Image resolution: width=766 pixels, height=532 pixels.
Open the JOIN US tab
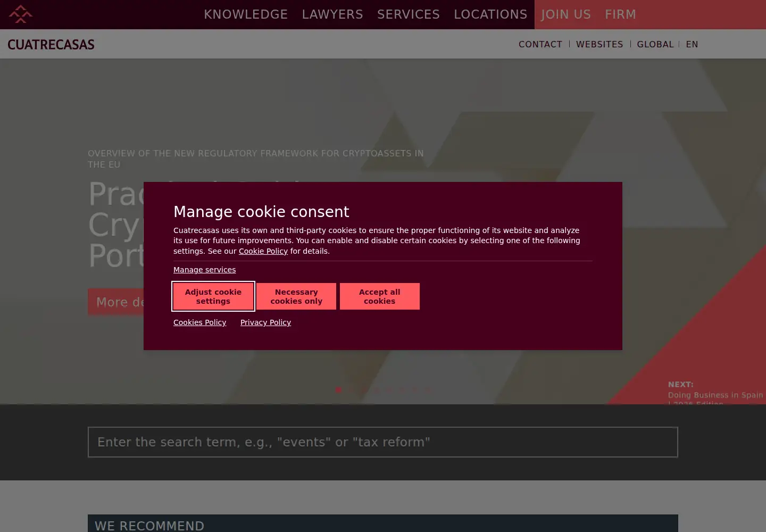(x=566, y=14)
